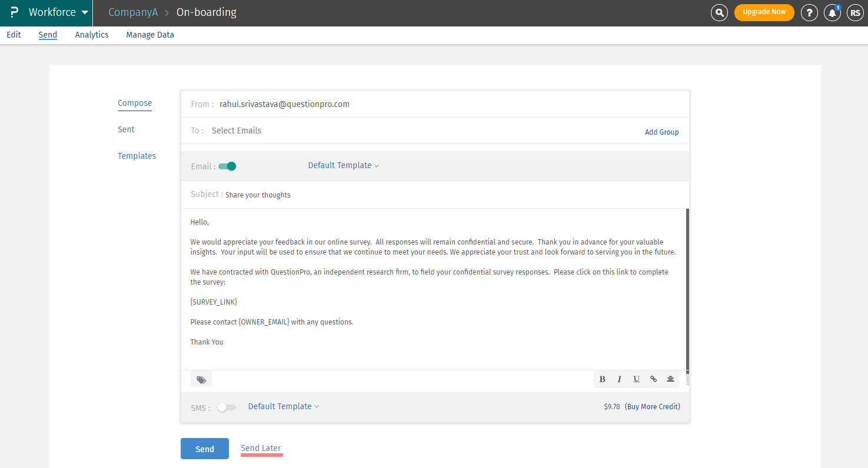Open the RS user profile avatar
868x468 pixels.
coord(855,12)
